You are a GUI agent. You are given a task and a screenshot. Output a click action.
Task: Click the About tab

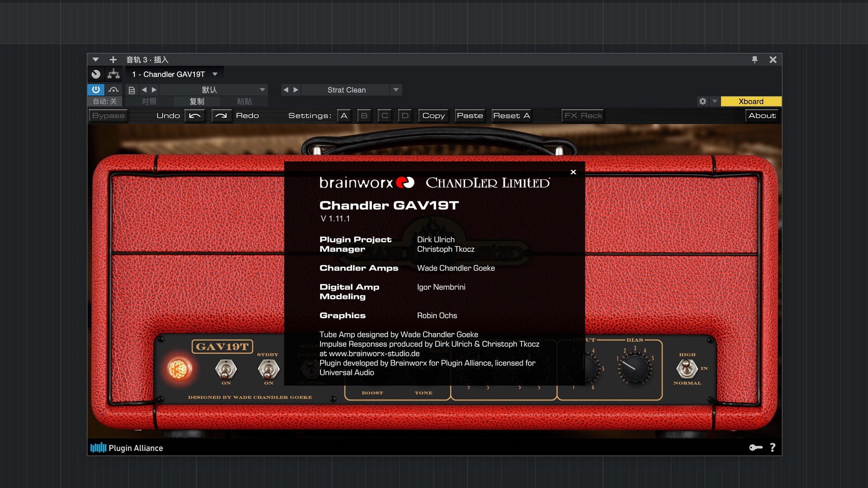(x=762, y=116)
